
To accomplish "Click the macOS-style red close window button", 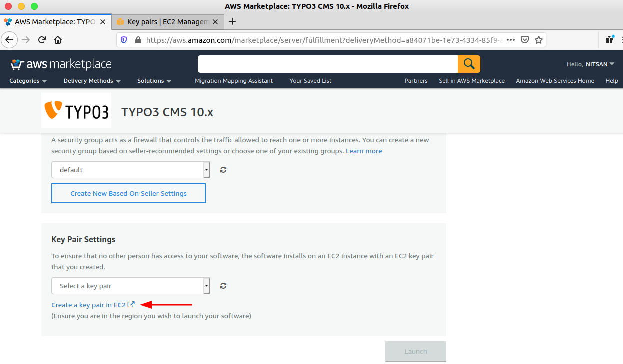I will click(x=8, y=6).
